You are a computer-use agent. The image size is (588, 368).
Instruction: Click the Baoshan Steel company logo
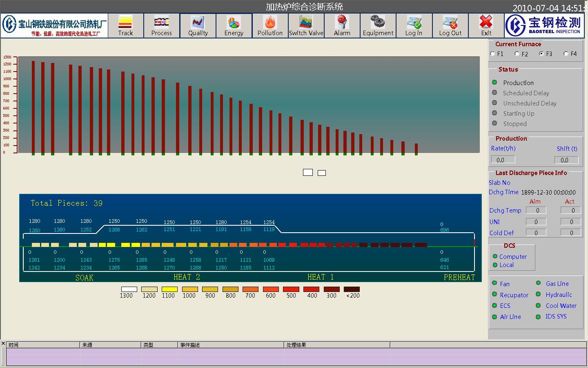point(54,26)
